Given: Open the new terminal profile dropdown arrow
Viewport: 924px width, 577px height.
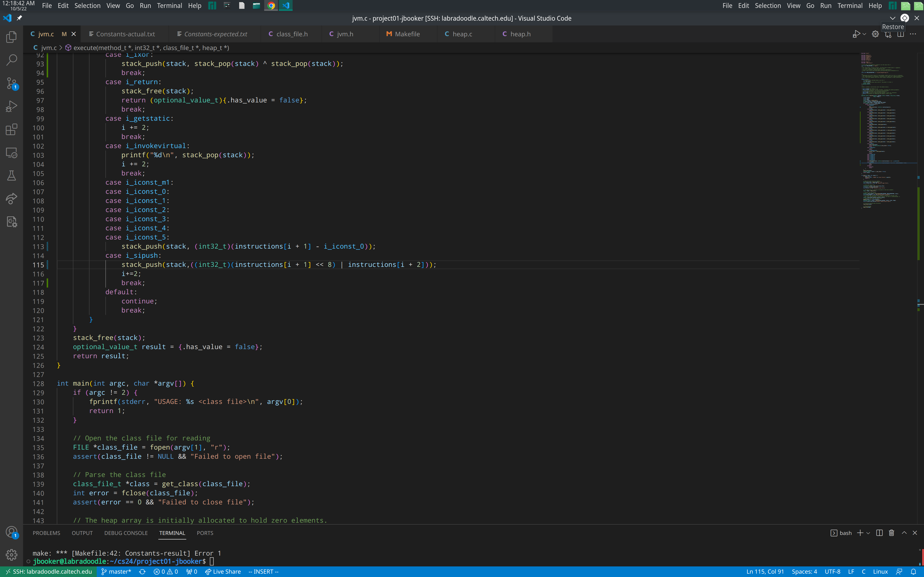Looking at the screenshot, I should 868,533.
